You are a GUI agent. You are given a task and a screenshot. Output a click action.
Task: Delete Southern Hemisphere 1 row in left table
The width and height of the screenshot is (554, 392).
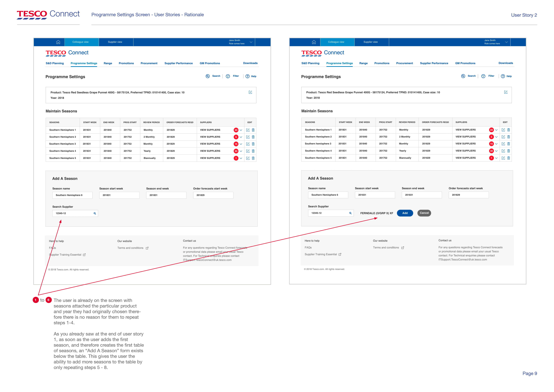pyautogui.click(x=253, y=130)
